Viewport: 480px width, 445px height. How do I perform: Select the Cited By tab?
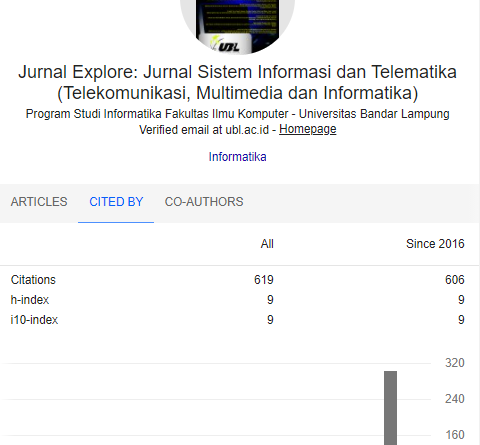(x=116, y=202)
